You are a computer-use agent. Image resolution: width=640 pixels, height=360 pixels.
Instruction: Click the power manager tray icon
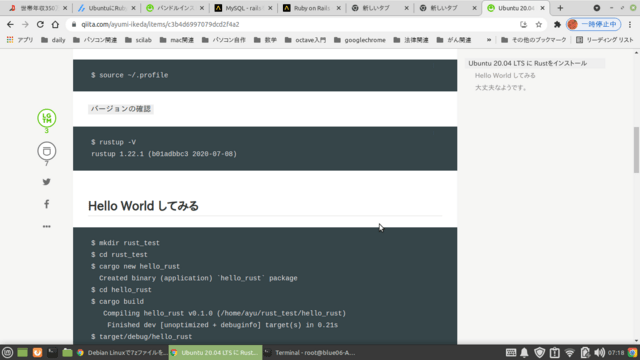pos(585,352)
